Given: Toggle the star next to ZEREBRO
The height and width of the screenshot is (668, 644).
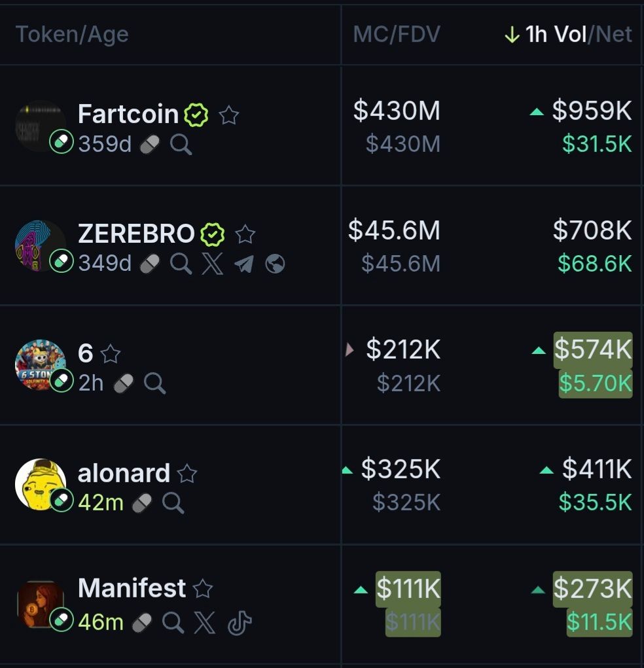Looking at the screenshot, I should 245,234.
